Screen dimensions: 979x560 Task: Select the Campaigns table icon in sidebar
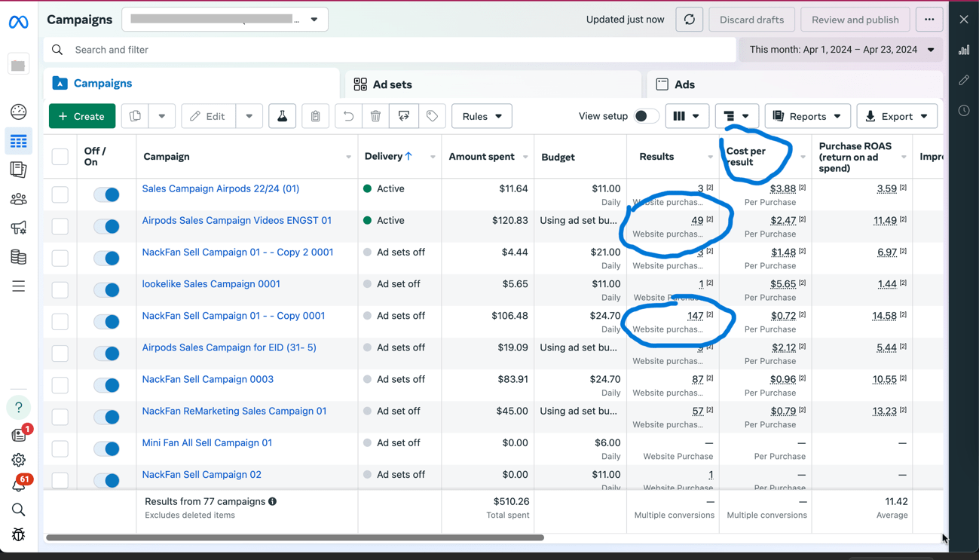[18, 141]
